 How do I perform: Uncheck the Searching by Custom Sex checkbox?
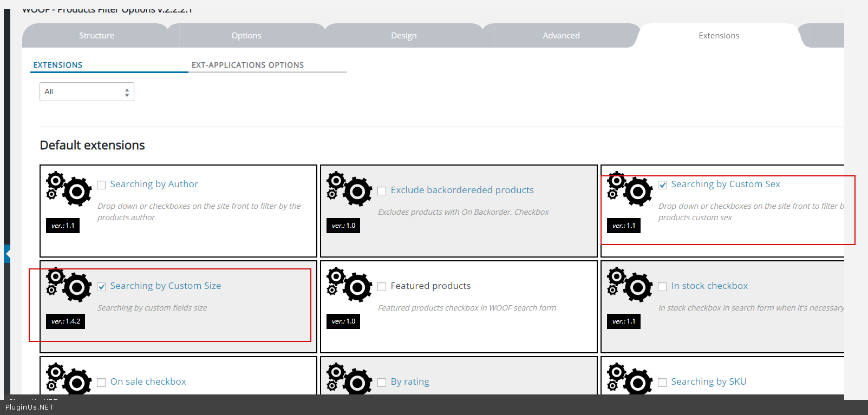click(x=662, y=185)
